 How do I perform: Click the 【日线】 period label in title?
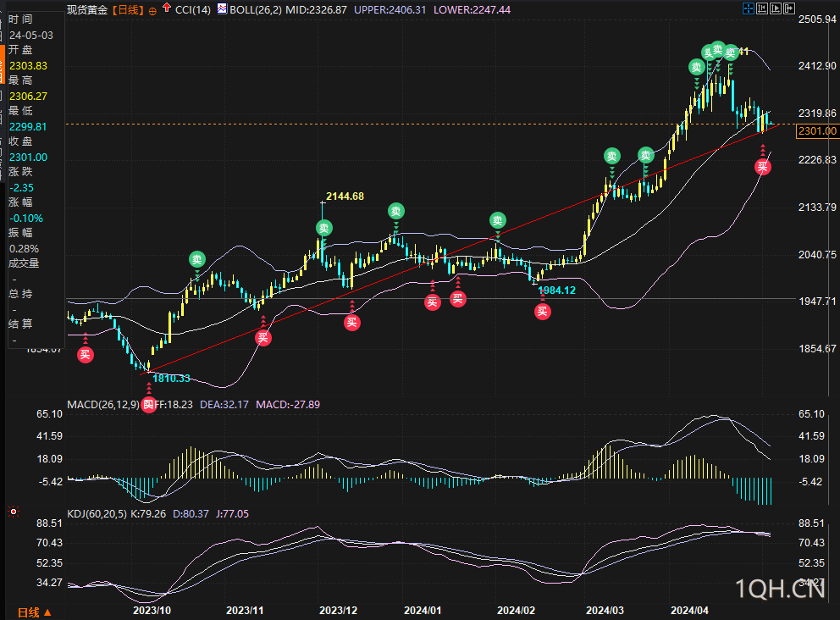pos(129,10)
